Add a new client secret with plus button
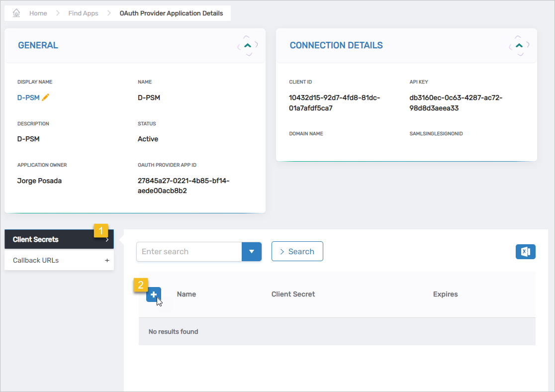 click(x=154, y=294)
